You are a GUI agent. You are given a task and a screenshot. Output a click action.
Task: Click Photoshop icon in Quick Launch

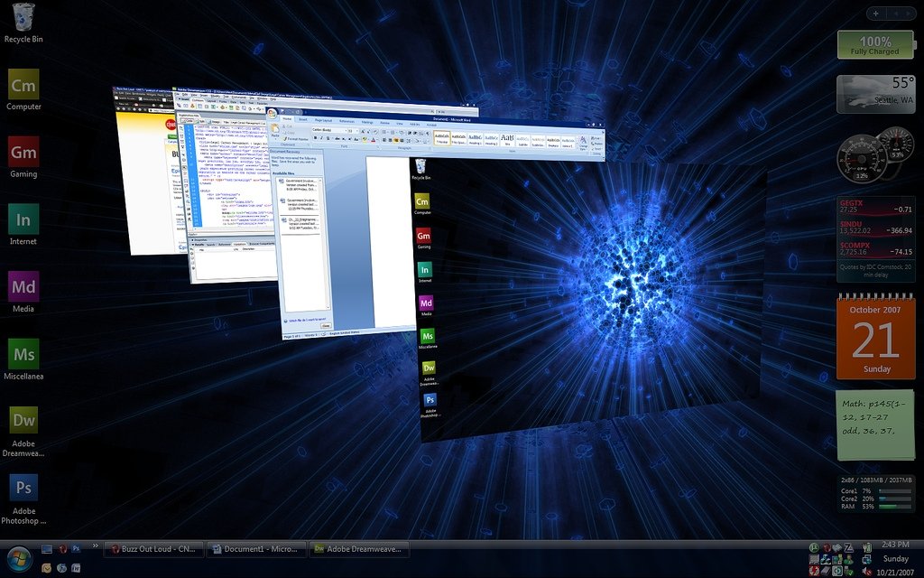pos(76,548)
